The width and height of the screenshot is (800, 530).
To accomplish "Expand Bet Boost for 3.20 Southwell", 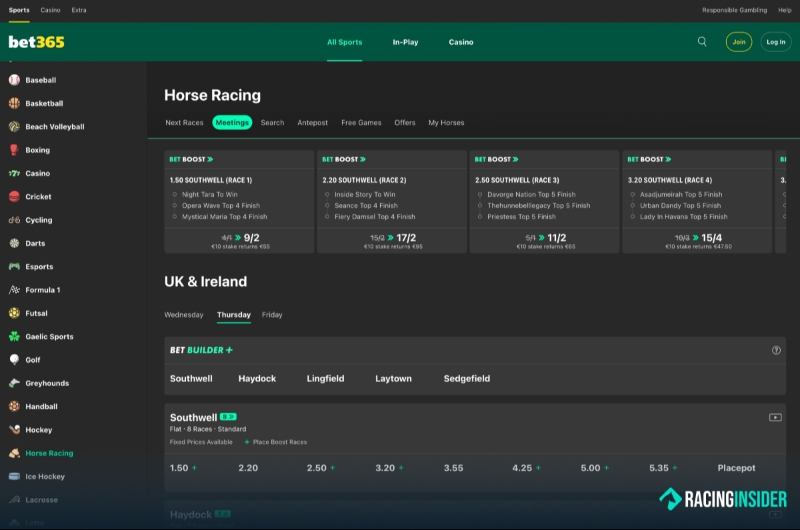I will coord(649,159).
